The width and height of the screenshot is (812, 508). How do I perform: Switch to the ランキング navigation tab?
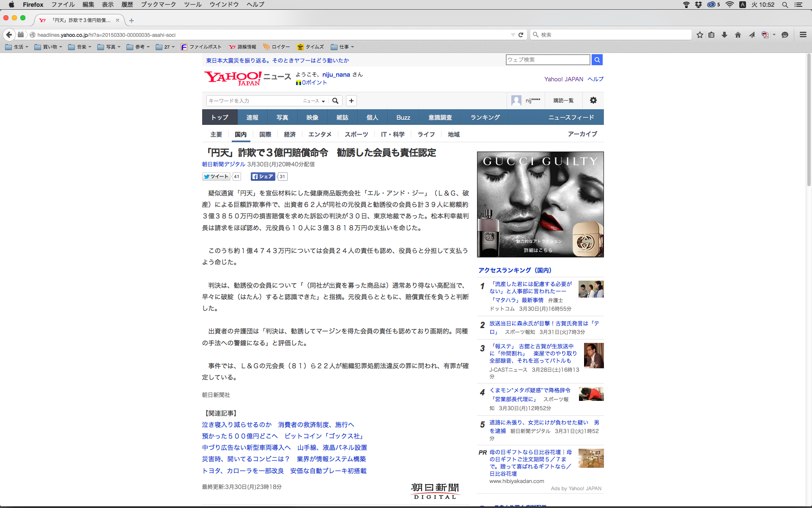coord(485,117)
